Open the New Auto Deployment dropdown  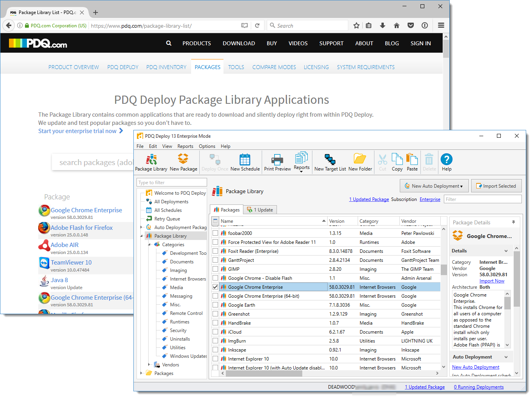pos(434,186)
